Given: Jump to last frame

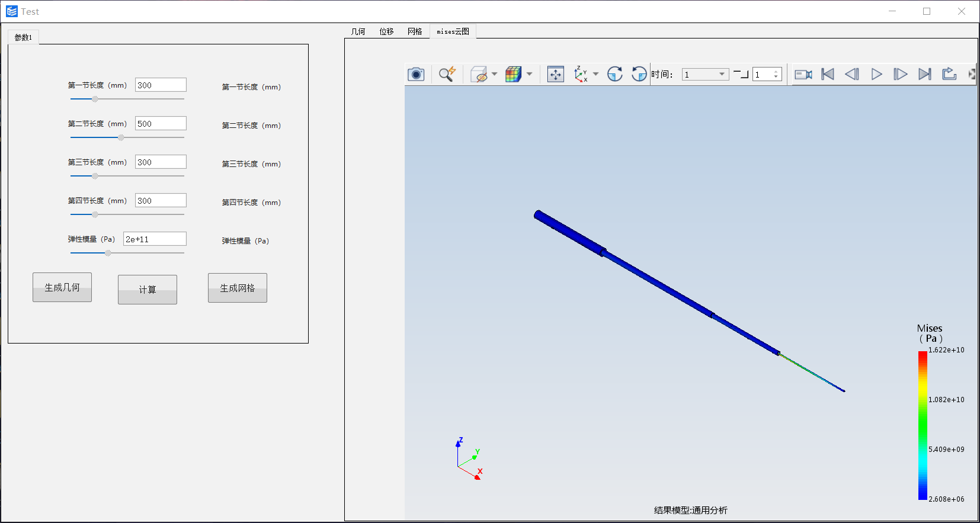Looking at the screenshot, I should point(925,74).
